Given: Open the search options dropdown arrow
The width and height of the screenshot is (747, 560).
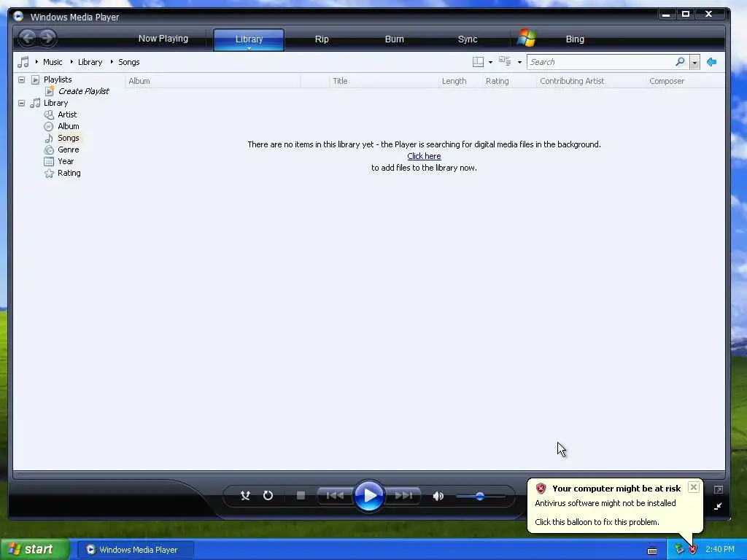Looking at the screenshot, I should pyautogui.click(x=694, y=62).
